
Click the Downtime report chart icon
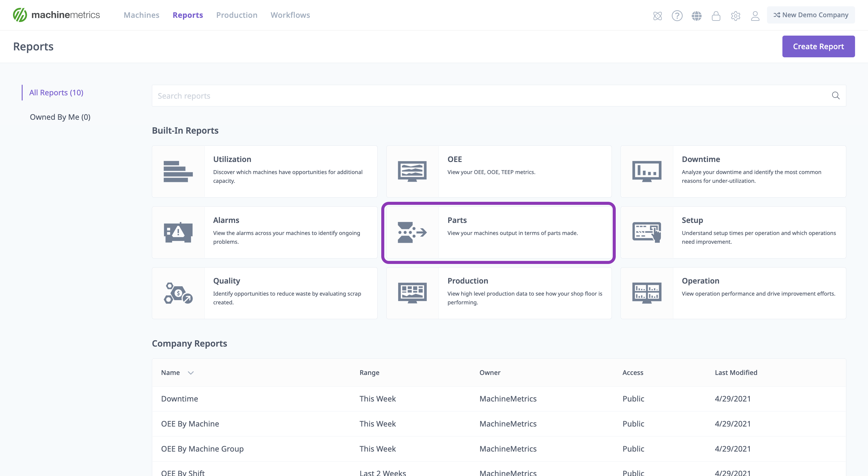[646, 171]
